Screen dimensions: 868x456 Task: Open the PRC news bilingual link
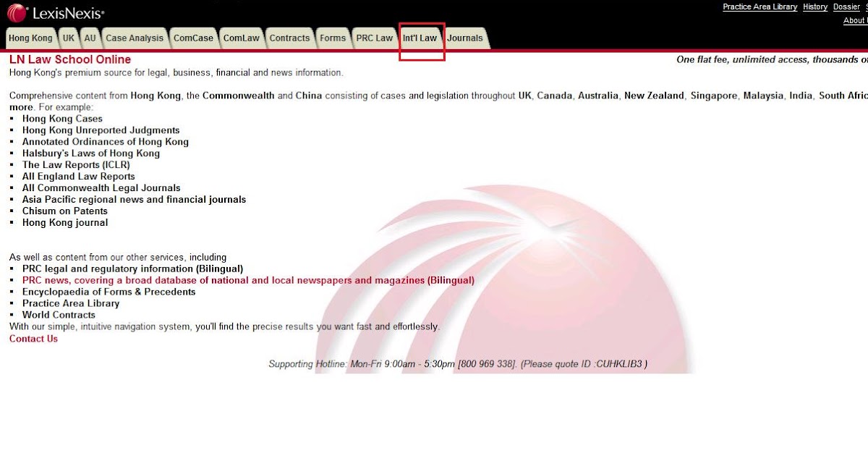click(248, 280)
